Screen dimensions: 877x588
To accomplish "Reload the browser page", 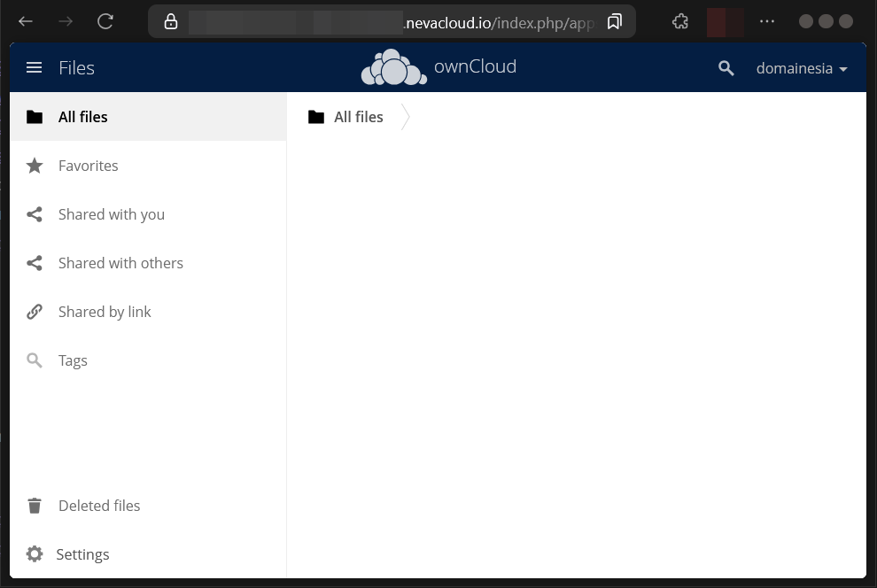I will pos(105,22).
